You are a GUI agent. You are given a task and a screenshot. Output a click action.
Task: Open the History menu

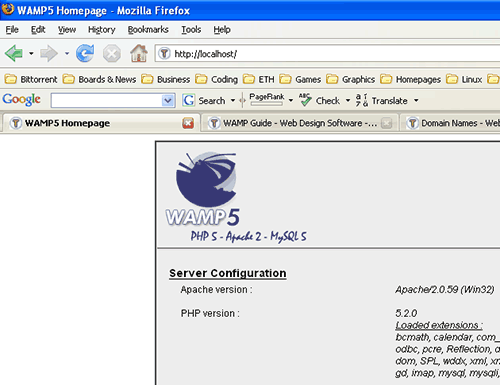coord(102,30)
